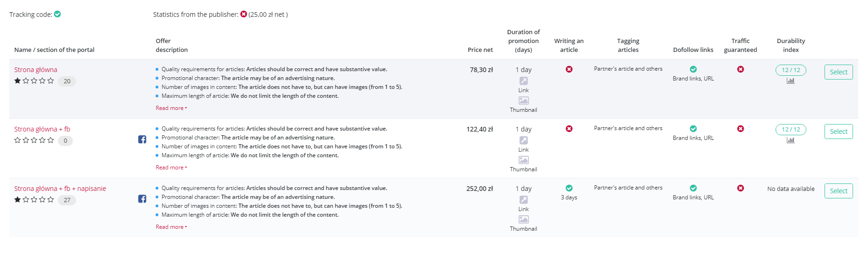
Task: Expand Read more in the napisanie offer description
Action: click(171, 227)
